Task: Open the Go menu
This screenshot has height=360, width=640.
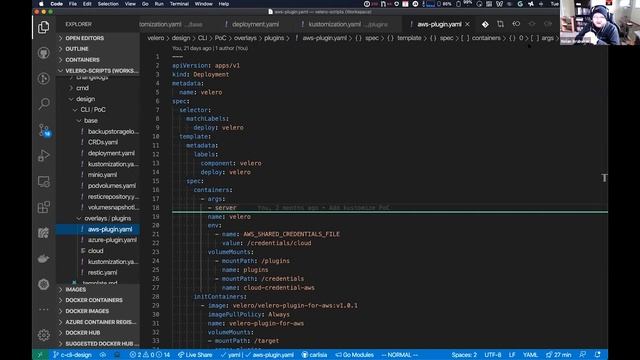Action: tap(145, 4)
